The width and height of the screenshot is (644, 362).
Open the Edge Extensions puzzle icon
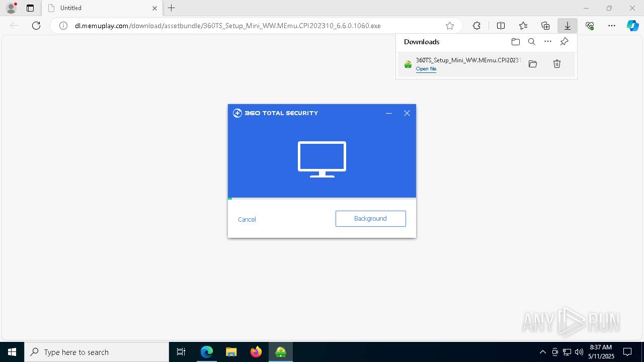click(476, 26)
